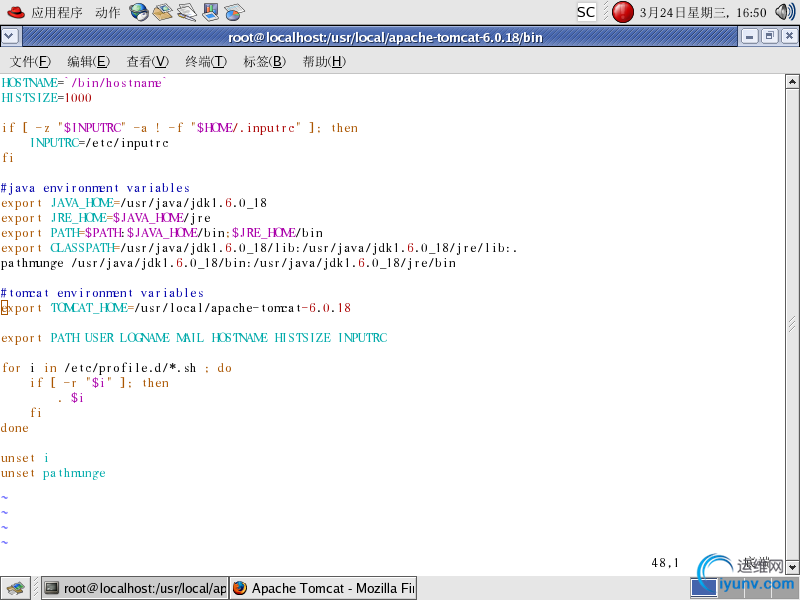
Task: Launch the word processor panel icon
Action: (187, 12)
